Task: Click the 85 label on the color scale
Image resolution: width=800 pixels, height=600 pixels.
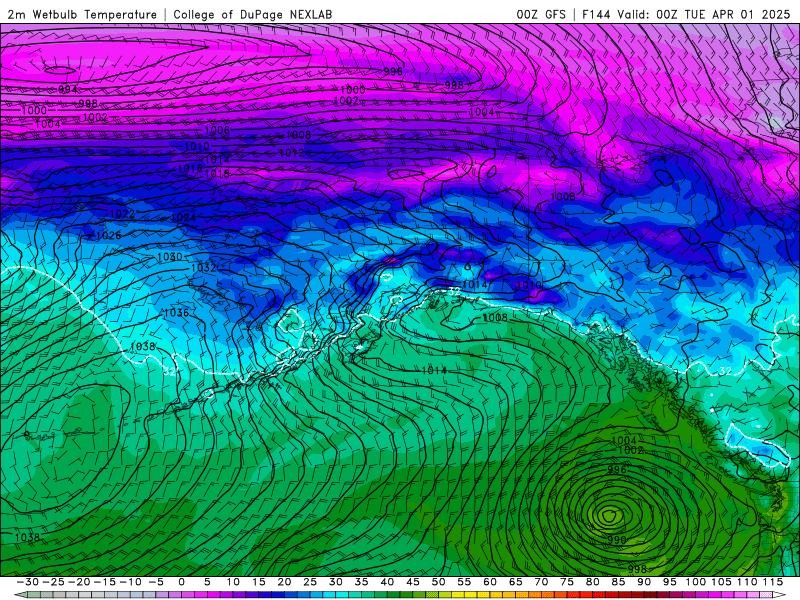Action: (x=618, y=582)
